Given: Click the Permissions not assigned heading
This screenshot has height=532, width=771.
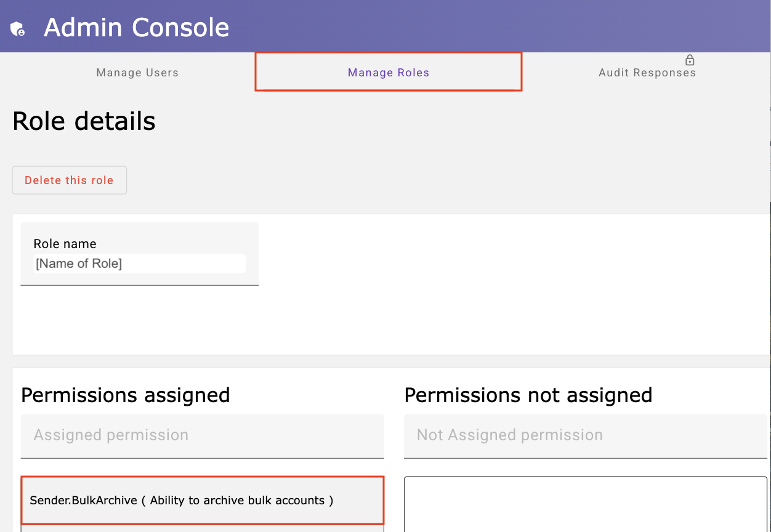Looking at the screenshot, I should 528,395.
